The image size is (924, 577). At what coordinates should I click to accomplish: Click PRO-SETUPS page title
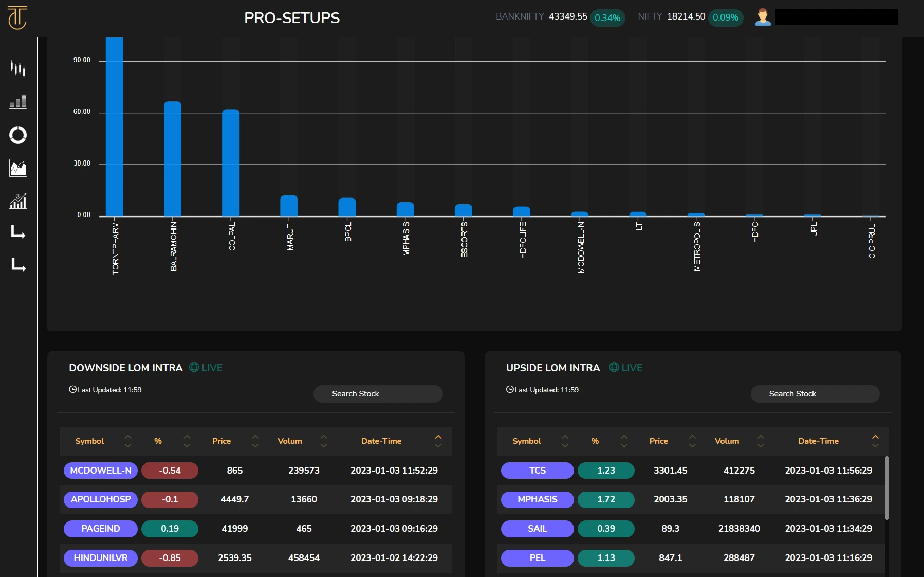[x=292, y=18]
